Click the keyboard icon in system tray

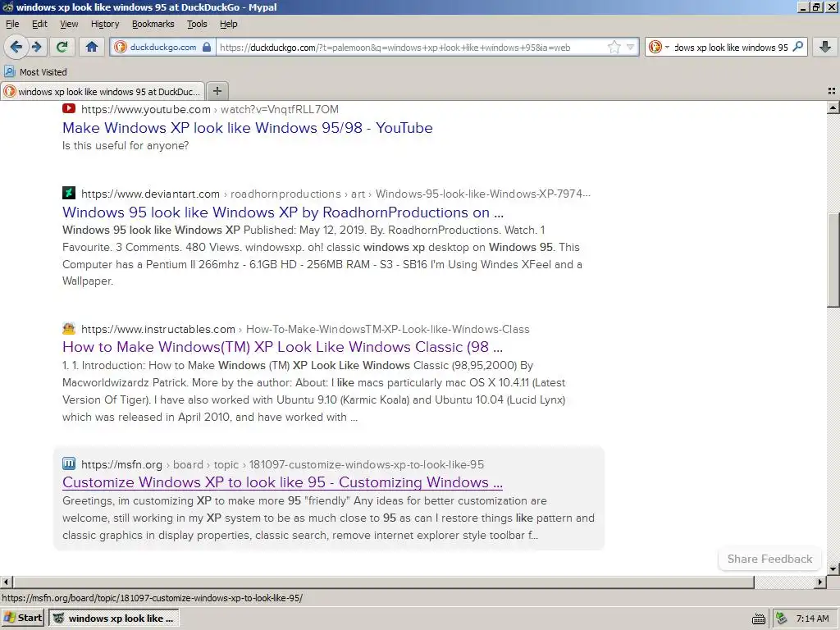coord(759,619)
